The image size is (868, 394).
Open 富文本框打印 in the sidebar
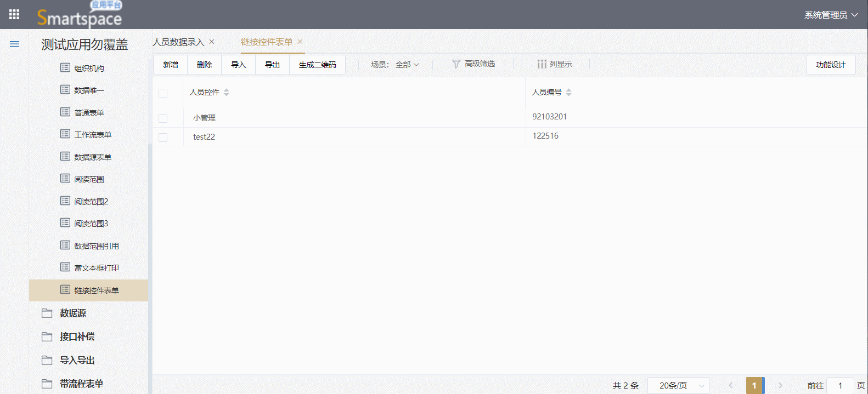coord(97,268)
